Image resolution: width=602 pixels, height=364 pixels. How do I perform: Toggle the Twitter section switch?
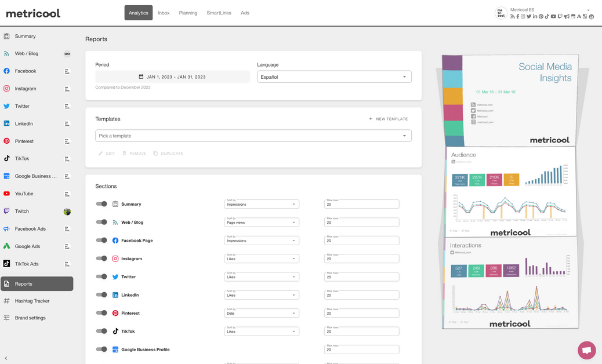(x=101, y=276)
